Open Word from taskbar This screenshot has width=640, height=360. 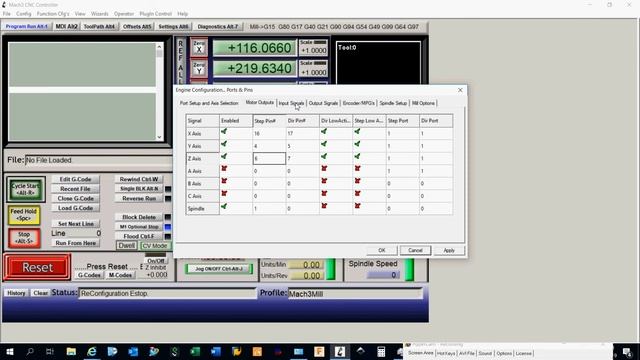pyautogui.click(x=216, y=351)
